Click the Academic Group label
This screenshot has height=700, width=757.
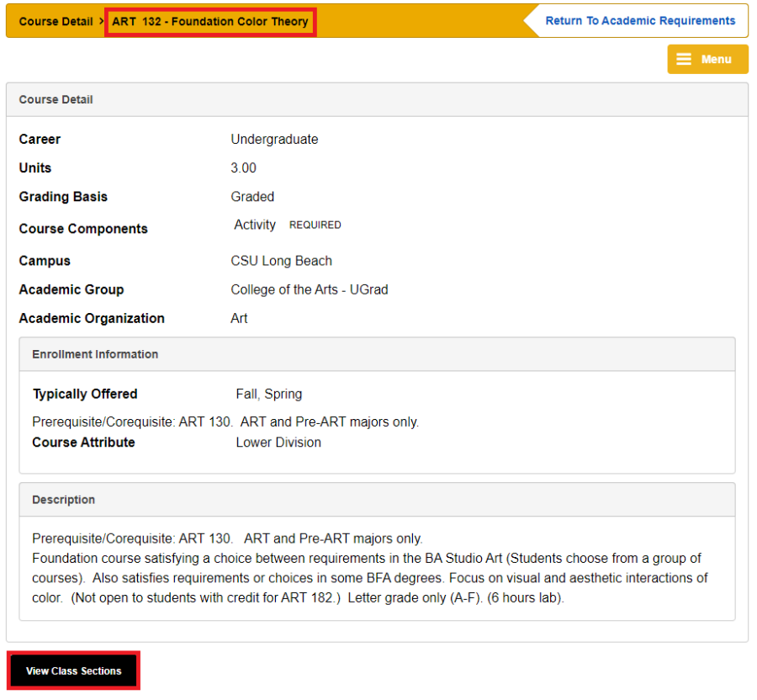71,289
